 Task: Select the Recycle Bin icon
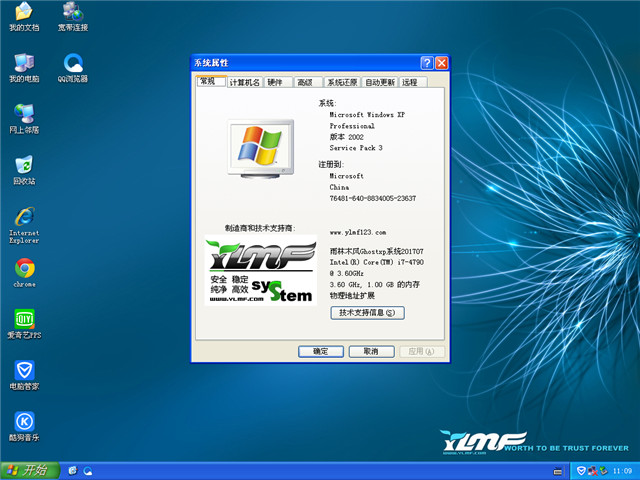(24, 170)
